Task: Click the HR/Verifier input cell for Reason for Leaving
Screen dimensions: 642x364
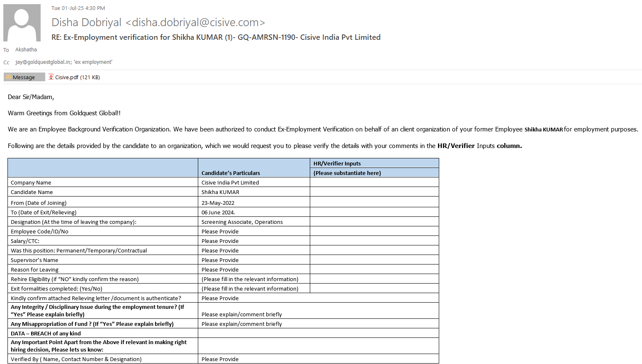Action: tap(374, 269)
